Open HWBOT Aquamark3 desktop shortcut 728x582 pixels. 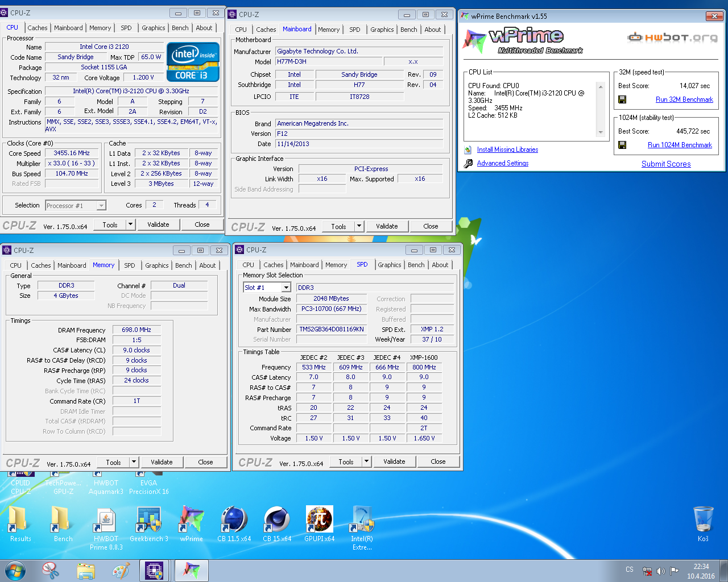[106, 484]
